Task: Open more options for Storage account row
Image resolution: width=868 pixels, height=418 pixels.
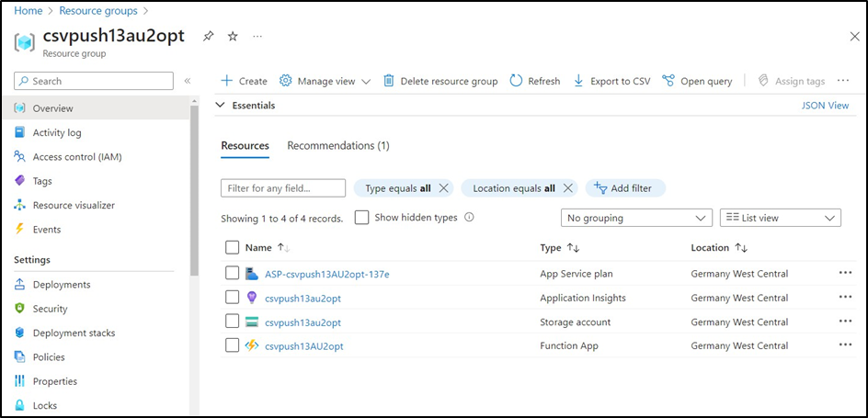Action: coord(845,322)
